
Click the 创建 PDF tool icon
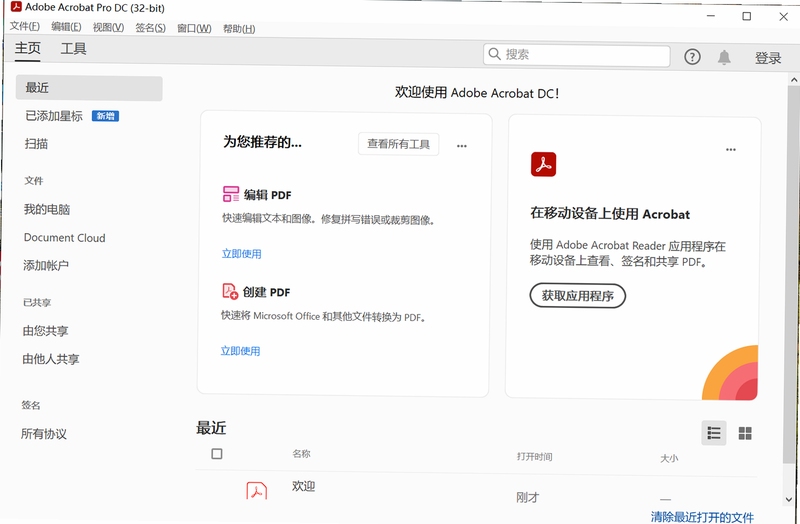click(230, 291)
